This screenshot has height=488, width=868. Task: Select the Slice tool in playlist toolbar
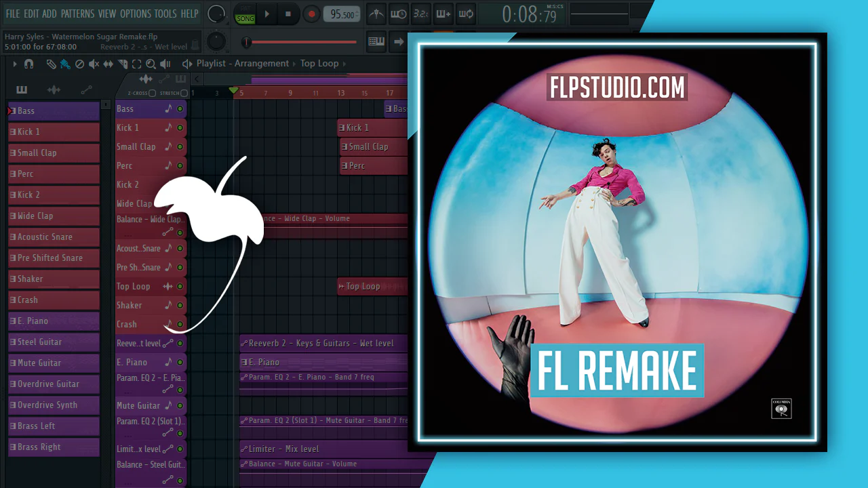pos(123,64)
